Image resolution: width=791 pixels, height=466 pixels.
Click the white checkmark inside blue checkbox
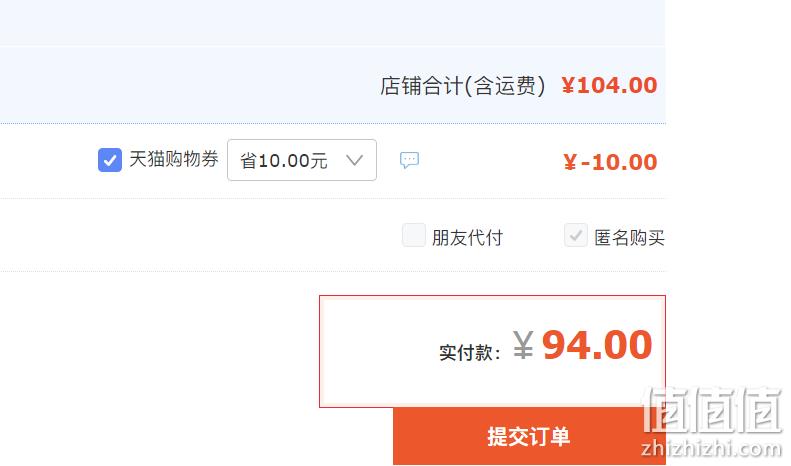(110, 161)
